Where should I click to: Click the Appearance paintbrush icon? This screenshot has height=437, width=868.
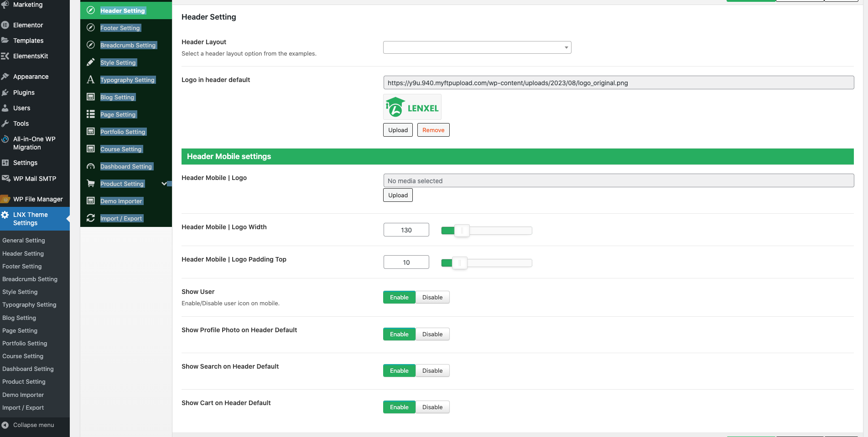5,77
